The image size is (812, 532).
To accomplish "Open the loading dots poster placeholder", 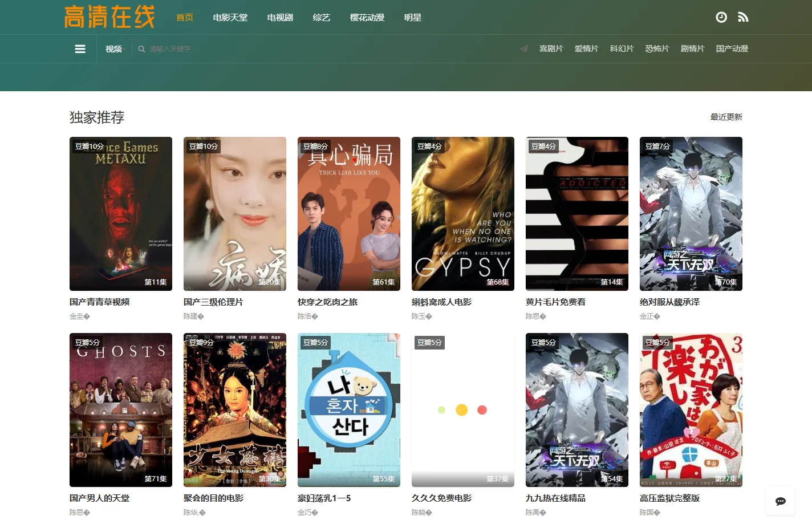I will tap(463, 410).
